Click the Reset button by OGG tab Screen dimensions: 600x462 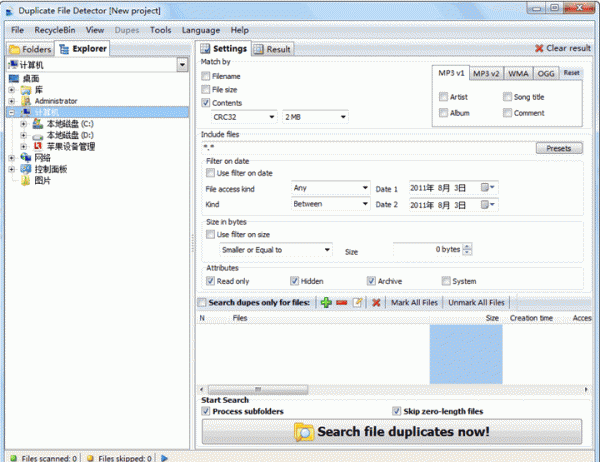pos(571,73)
